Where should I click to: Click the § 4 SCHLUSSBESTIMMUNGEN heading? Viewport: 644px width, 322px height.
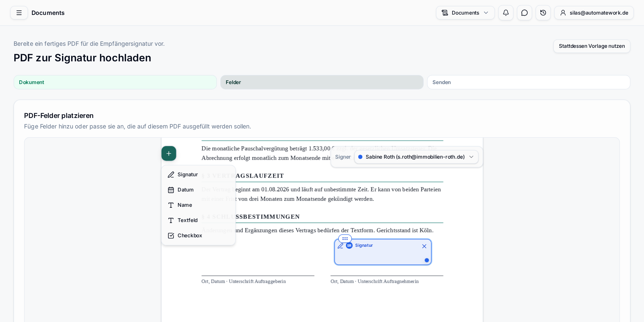(250, 217)
